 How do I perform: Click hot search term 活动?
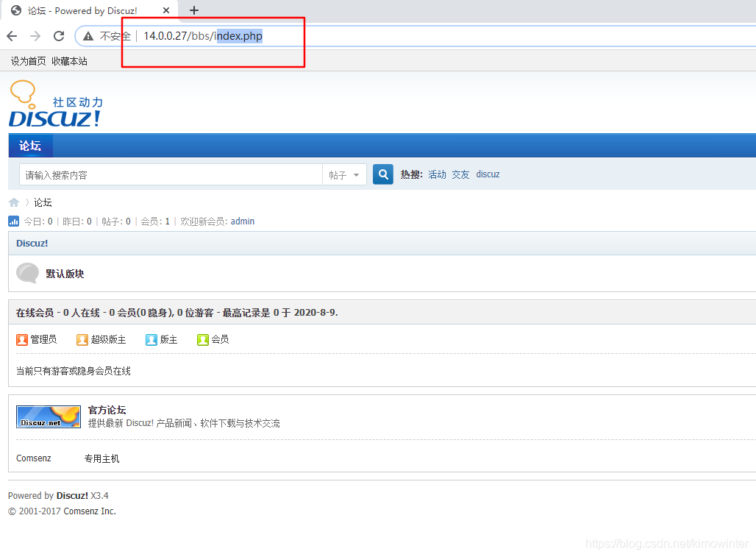pyautogui.click(x=437, y=174)
